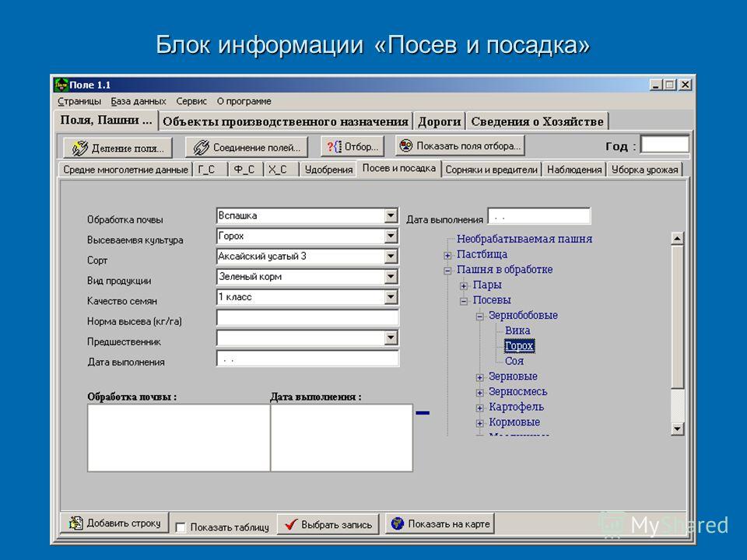Toggle the Показать таблицу checkbox

click(181, 527)
